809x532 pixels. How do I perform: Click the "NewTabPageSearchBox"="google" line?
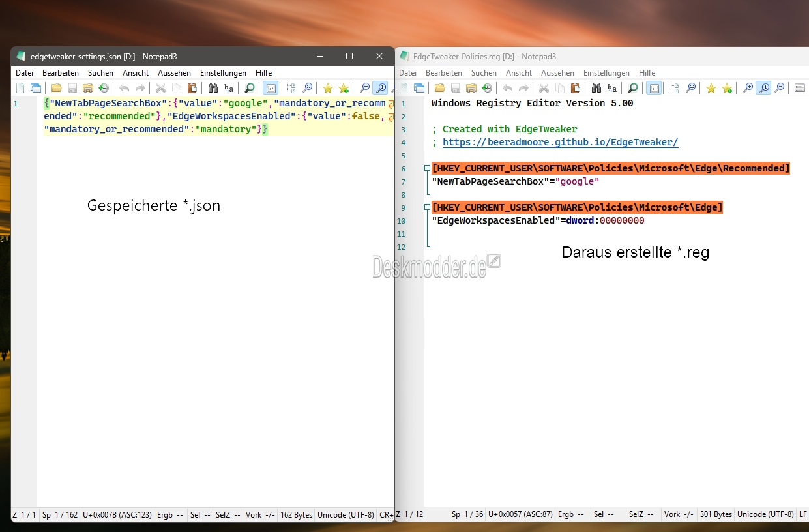click(x=515, y=181)
